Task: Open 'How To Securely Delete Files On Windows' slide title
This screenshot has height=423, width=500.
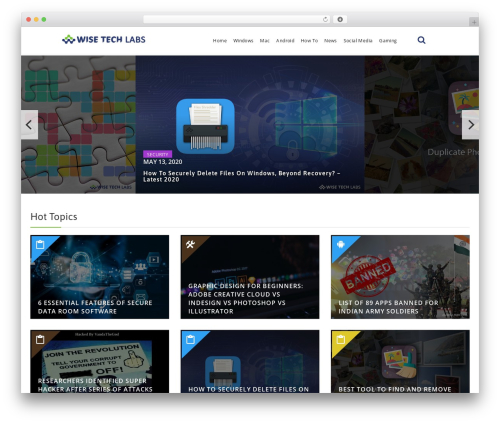Action: pyautogui.click(x=242, y=176)
